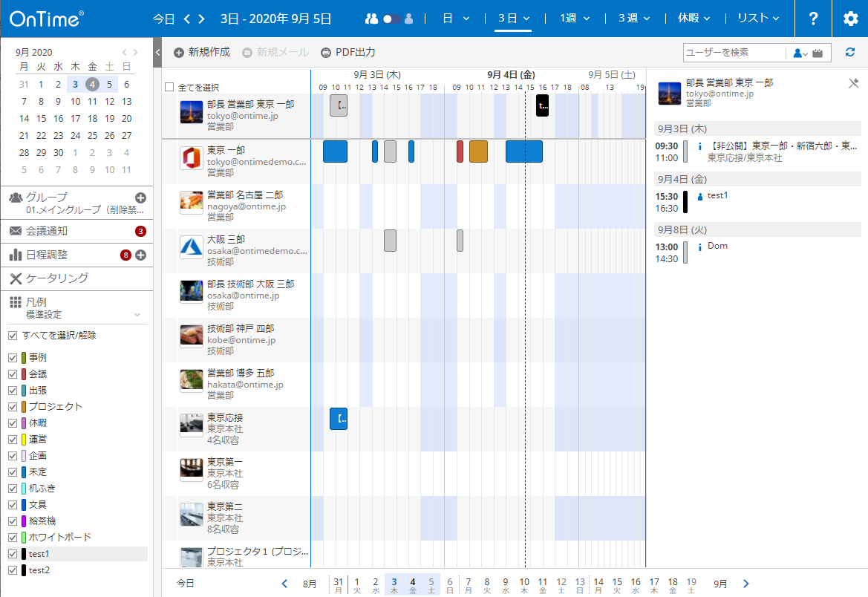
Task: Click the refresh icon near user search
Action: 849,52
